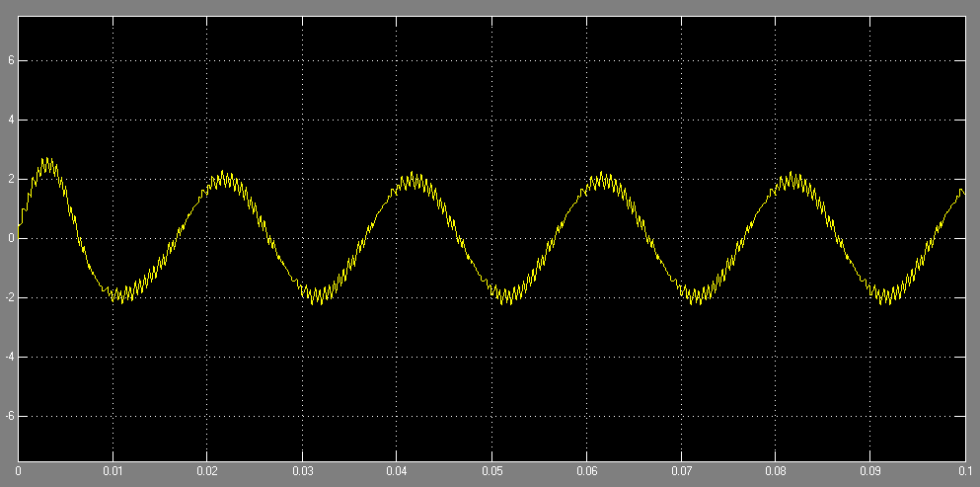Select the amplitude axis label -6
The width and height of the screenshot is (980, 487).
point(9,416)
